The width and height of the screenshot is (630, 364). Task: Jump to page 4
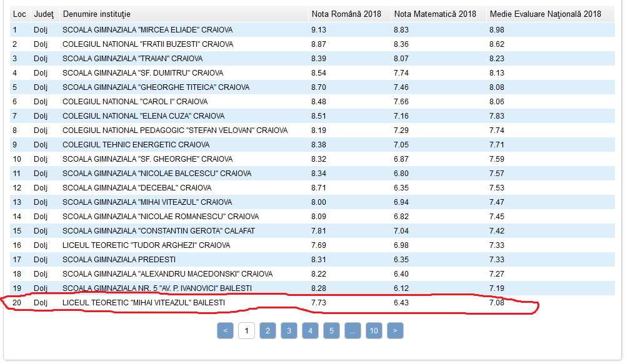(310, 331)
